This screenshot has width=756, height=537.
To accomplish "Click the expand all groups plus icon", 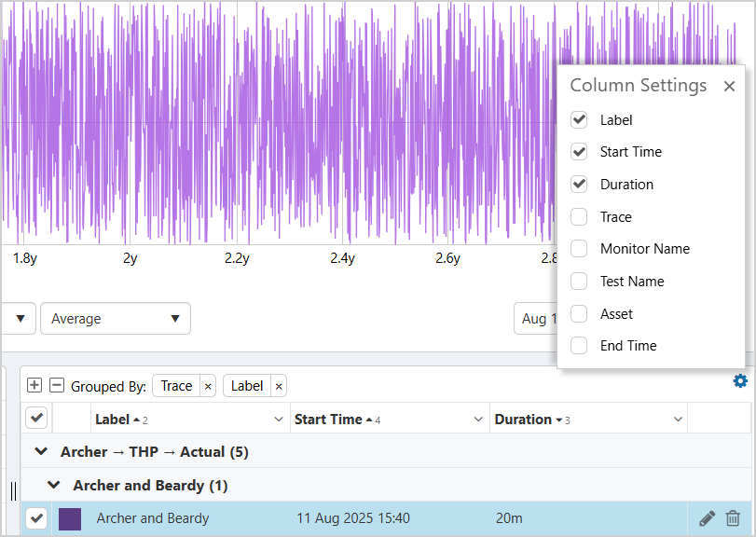I will [x=34, y=386].
